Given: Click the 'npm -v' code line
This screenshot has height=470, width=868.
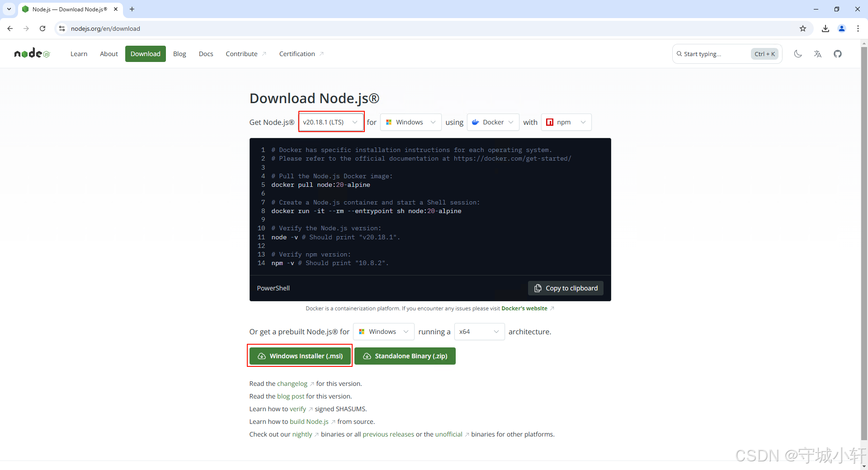Looking at the screenshot, I should click(330, 263).
